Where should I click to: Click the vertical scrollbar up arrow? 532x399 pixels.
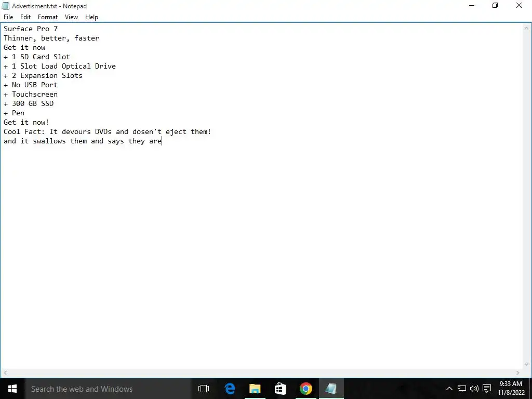tap(527, 28)
